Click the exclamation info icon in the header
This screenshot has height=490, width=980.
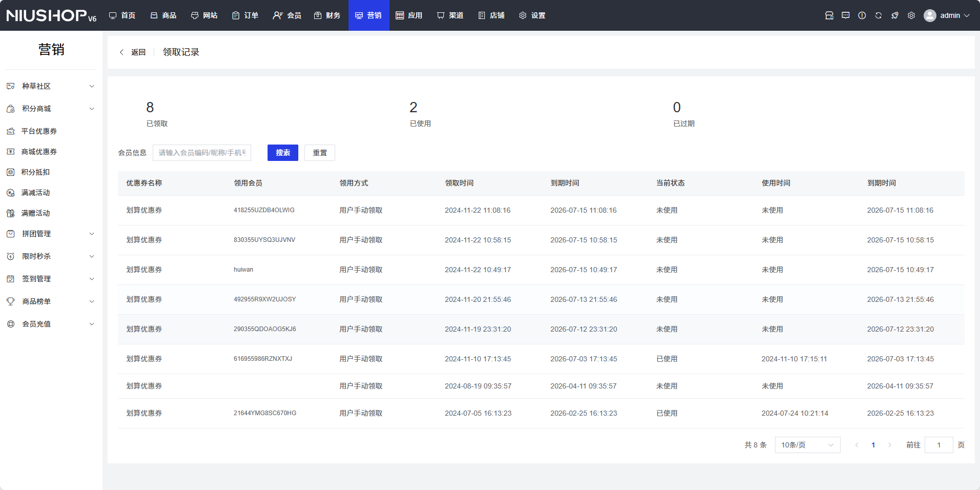(x=862, y=15)
